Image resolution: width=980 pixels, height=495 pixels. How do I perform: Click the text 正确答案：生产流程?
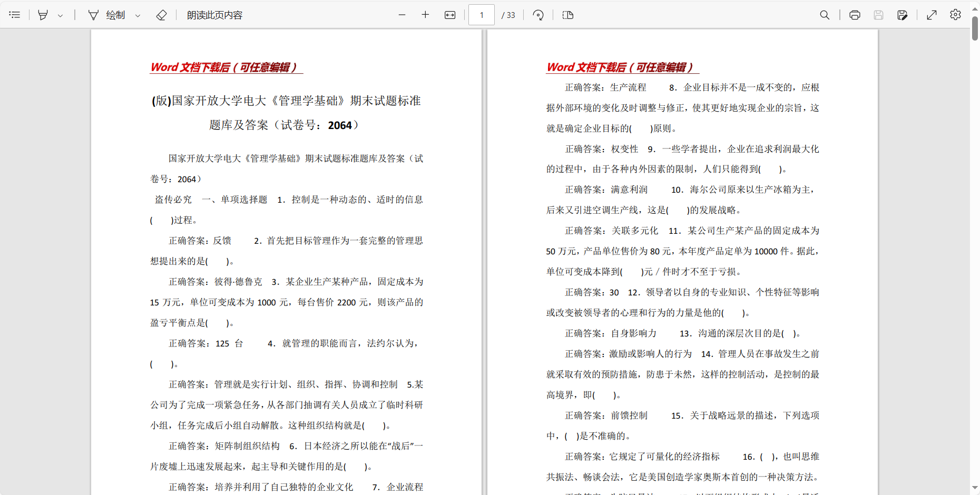tap(605, 87)
